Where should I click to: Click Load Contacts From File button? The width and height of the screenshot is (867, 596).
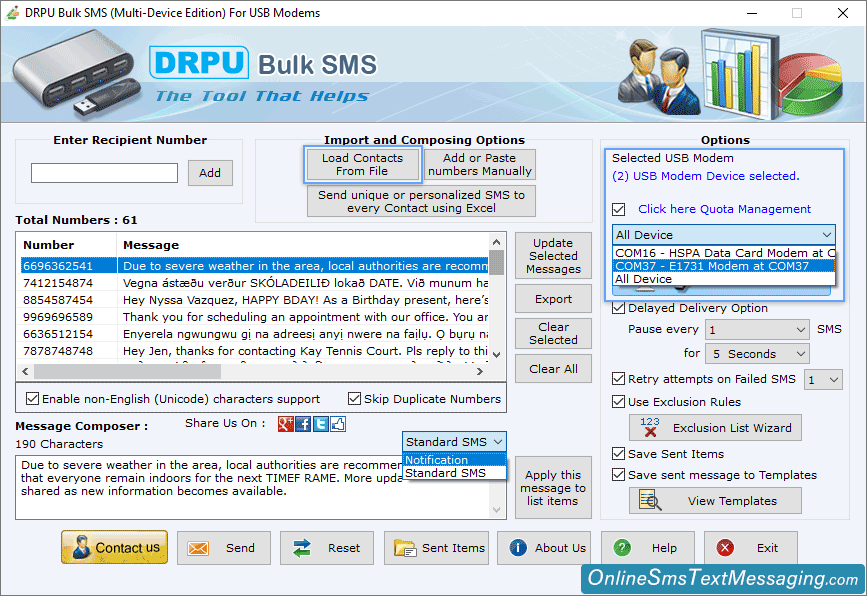click(362, 165)
